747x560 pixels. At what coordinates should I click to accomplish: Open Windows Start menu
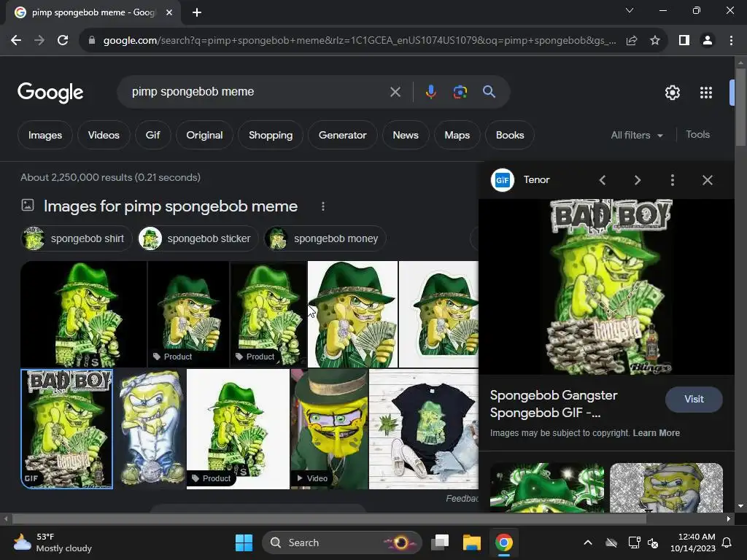pos(244,542)
